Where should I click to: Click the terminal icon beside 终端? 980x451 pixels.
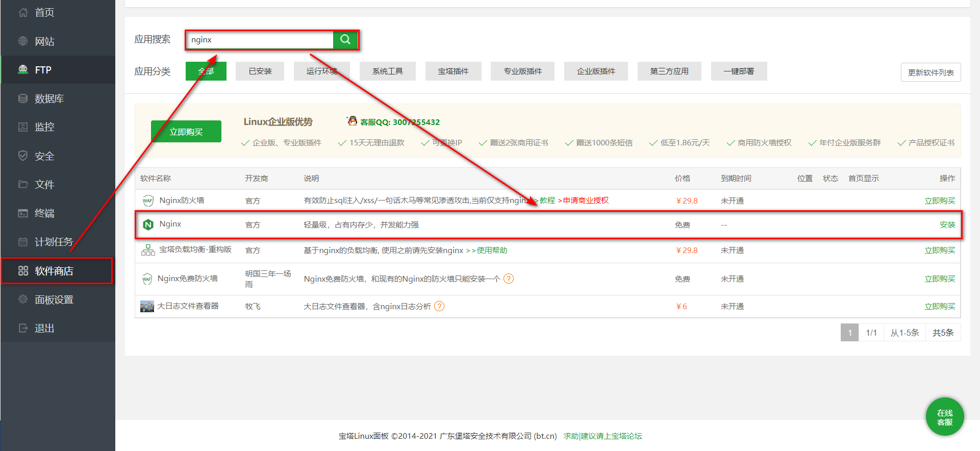(23, 213)
